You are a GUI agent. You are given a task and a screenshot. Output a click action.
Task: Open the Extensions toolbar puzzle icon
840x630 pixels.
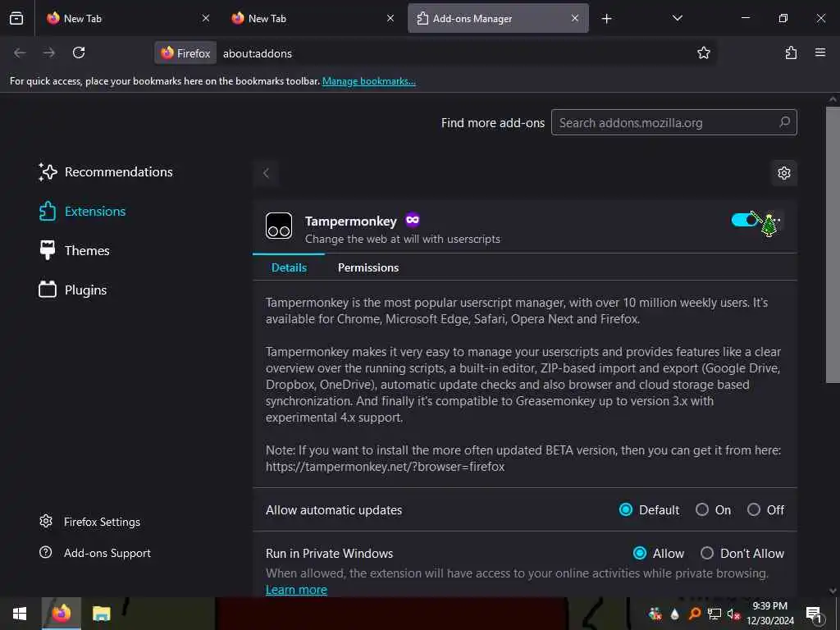(x=791, y=52)
